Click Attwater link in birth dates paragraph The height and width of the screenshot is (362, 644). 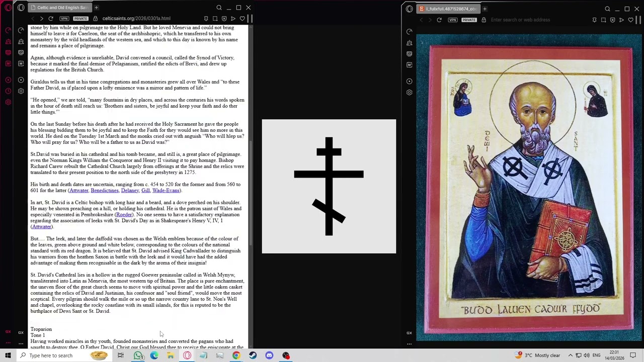78,191
